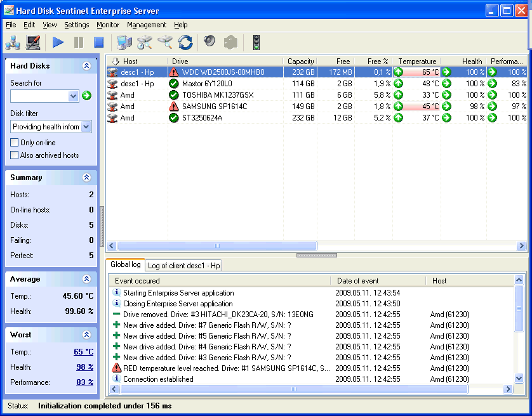Click the worst health 98 % link
This screenshot has width=532, height=416.
[x=85, y=367]
